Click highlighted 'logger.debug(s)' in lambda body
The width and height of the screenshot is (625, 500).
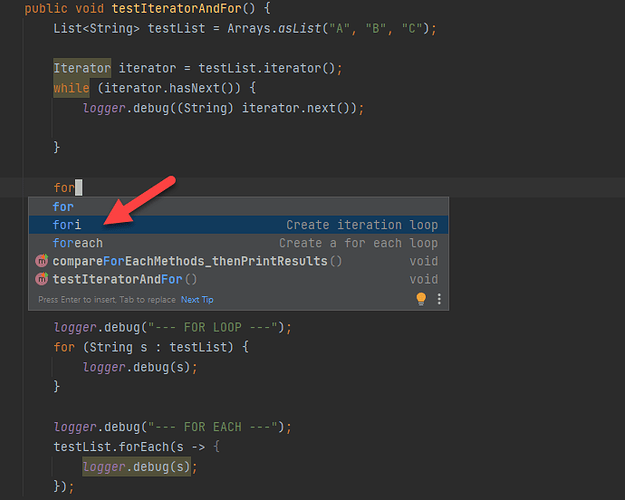[136, 467]
